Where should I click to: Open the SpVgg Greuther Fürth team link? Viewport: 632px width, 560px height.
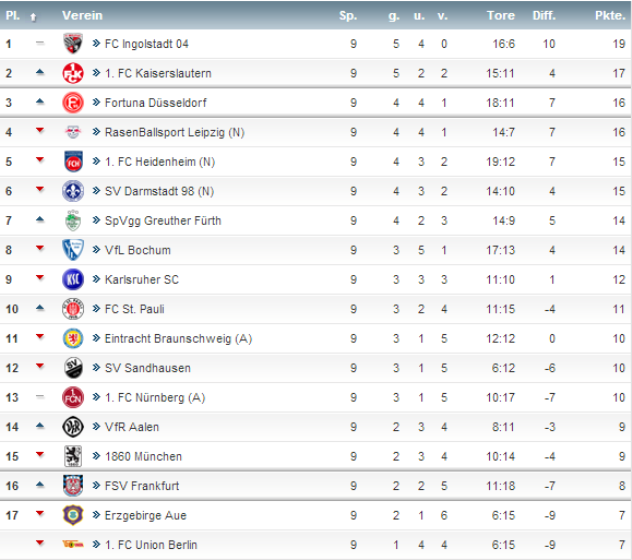[x=163, y=221]
